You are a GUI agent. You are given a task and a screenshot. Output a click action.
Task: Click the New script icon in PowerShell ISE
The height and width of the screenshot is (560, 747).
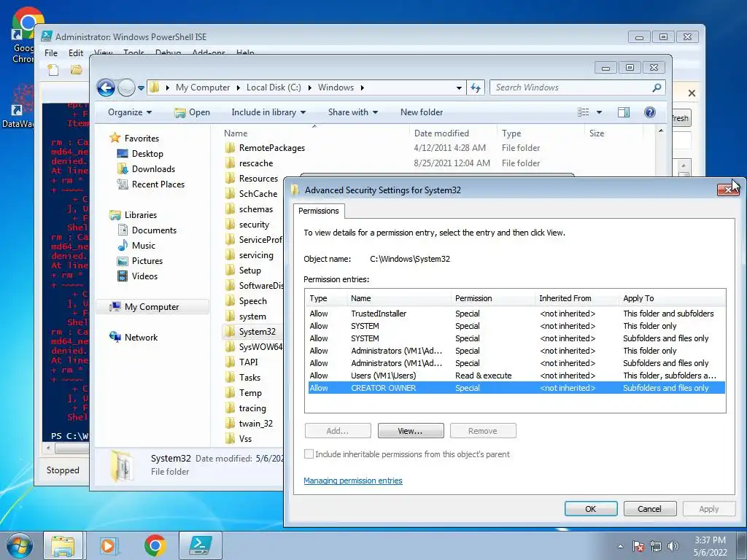pyautogui.click(x=53, y=70)
